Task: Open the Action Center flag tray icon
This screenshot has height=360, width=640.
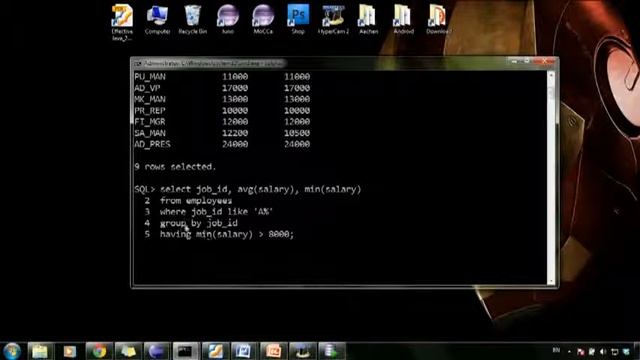Action: [581, 351]
